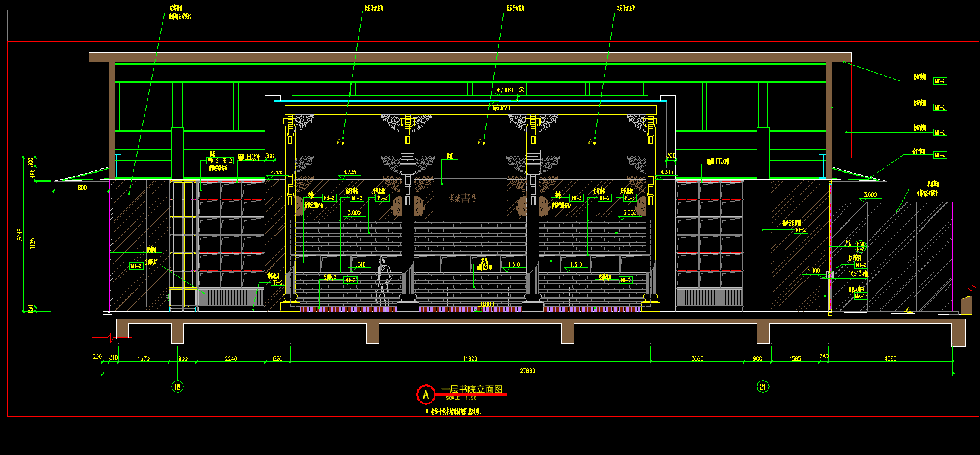Click the red circled A drawing marker

[425, 395]
